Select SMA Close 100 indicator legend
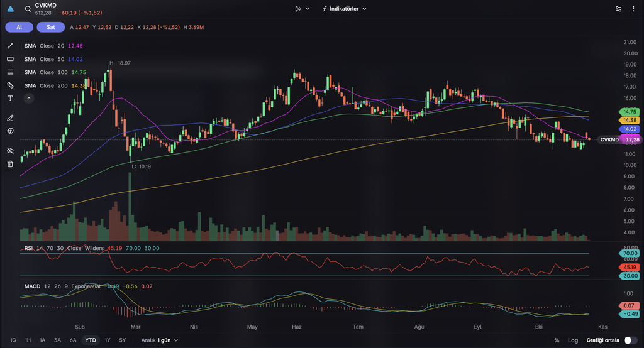Screen dimensions: 644x348 [55, 72]
